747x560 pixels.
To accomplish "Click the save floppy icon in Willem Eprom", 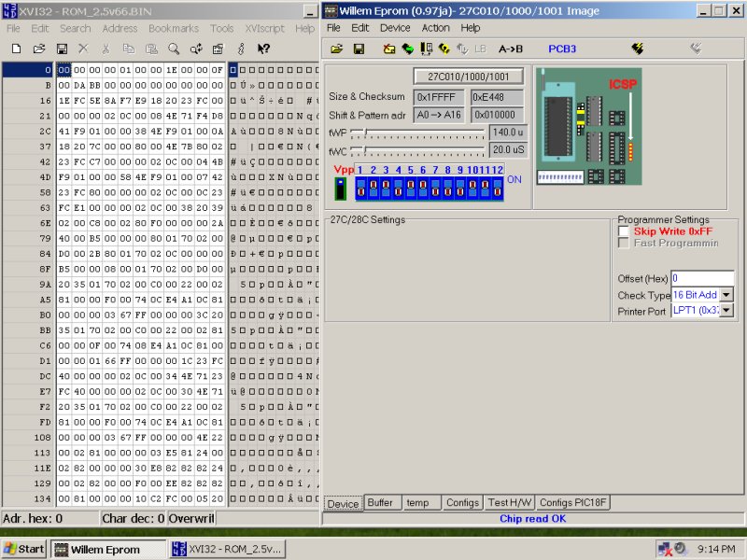I will point(359,49).
